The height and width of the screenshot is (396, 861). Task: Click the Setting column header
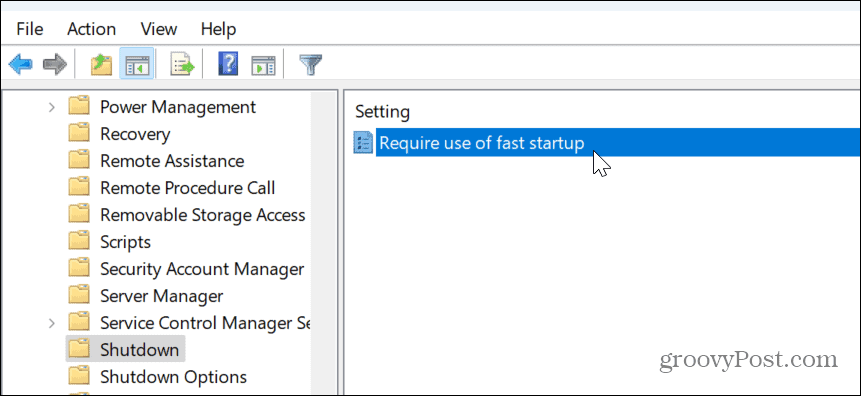pyautogui.click(x=383, y=112)
